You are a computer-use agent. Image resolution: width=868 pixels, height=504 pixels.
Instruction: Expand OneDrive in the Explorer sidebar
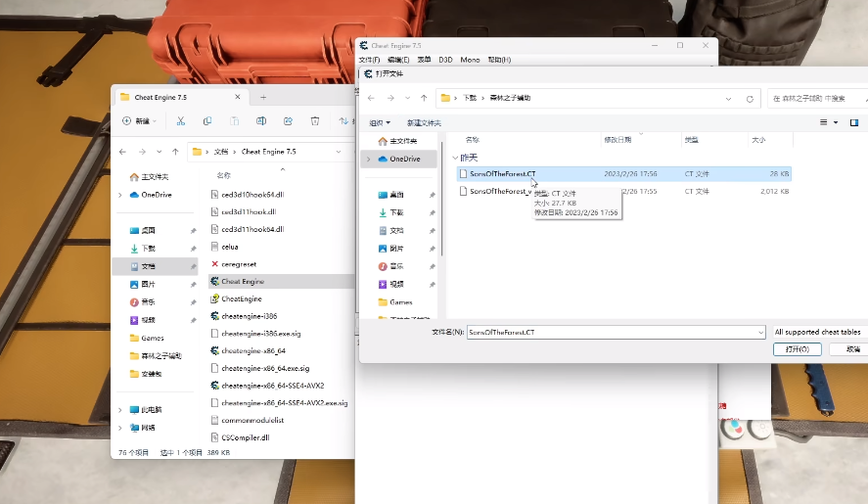pos(120,195)
